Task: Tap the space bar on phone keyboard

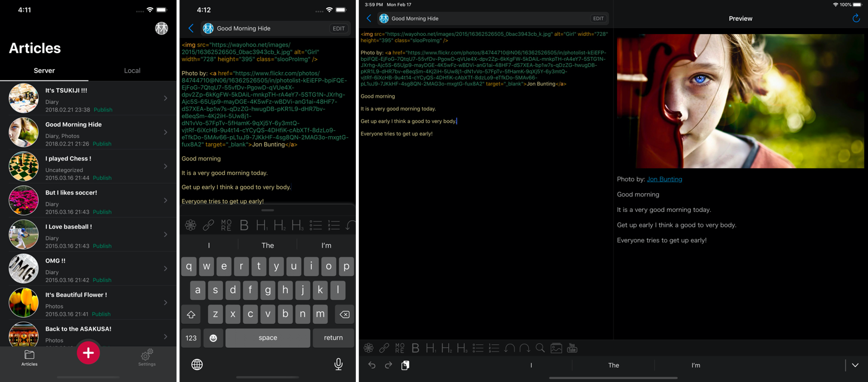Action: pos(268,338)
